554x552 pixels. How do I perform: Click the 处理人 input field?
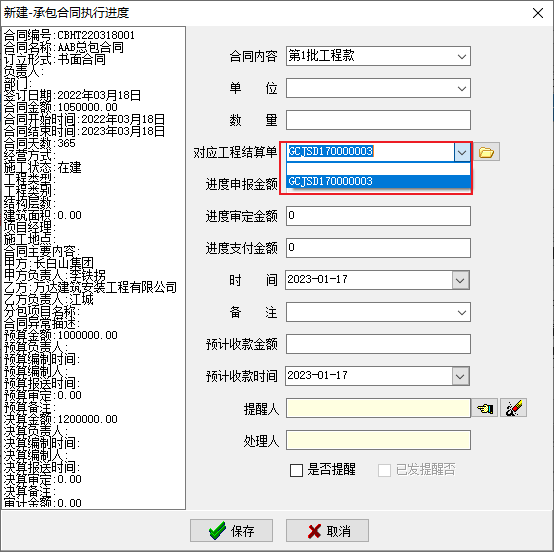(x=378, y=440)
